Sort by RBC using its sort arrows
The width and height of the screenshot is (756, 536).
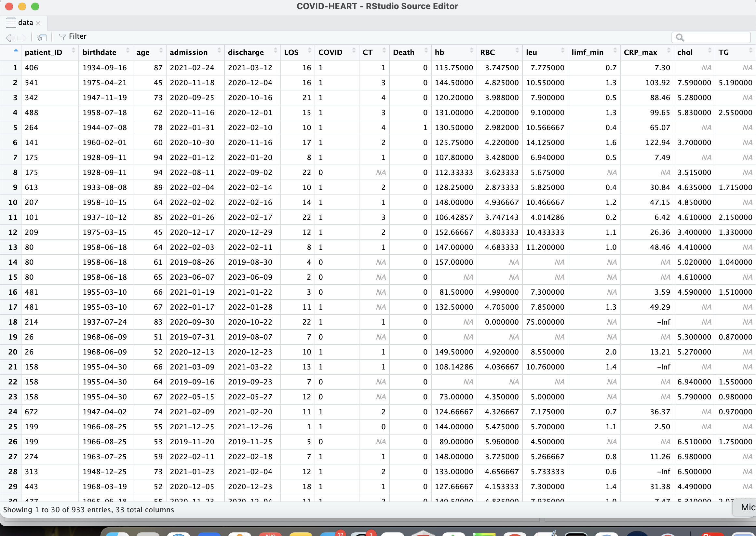[517, 50]
